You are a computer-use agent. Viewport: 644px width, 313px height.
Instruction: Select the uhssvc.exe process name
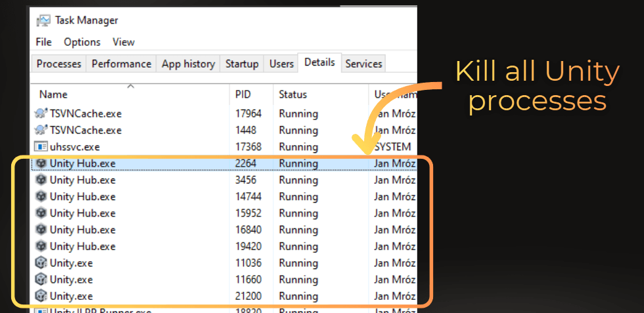(x=75, y=147)
